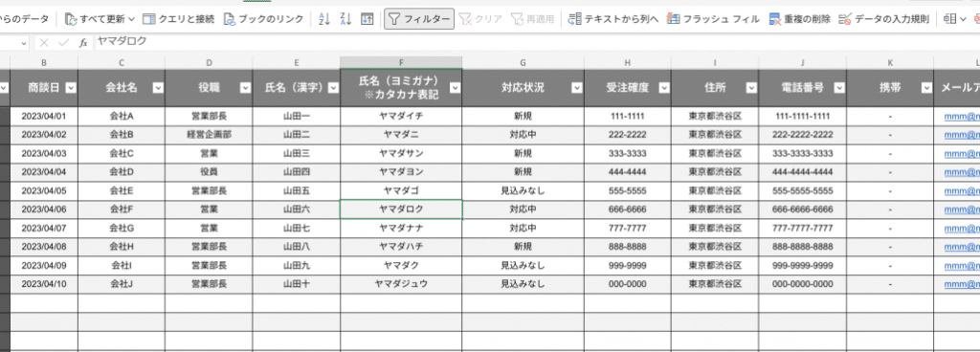Click cell 会社I
Screen dimensions: 980x352
[x=122, y=265]
